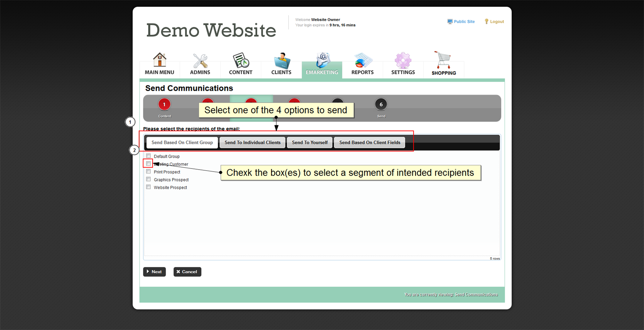Switch to Send To Yourself tab

point(310,142)
